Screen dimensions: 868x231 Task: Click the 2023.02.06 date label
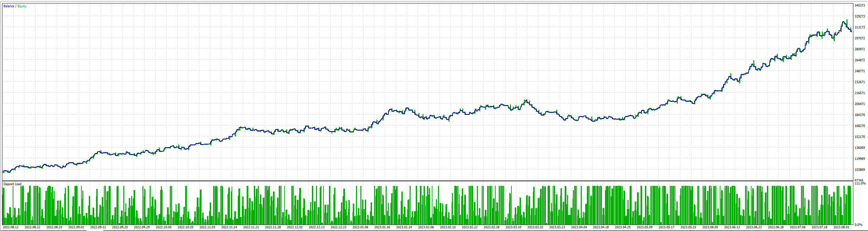coord(426,227)
